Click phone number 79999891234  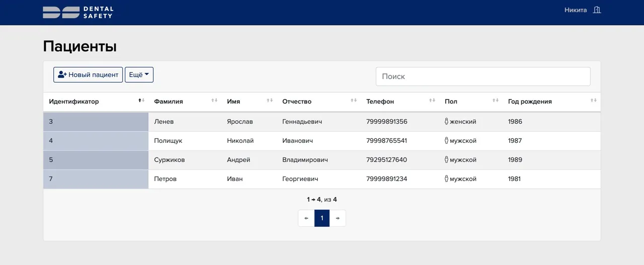386,179
